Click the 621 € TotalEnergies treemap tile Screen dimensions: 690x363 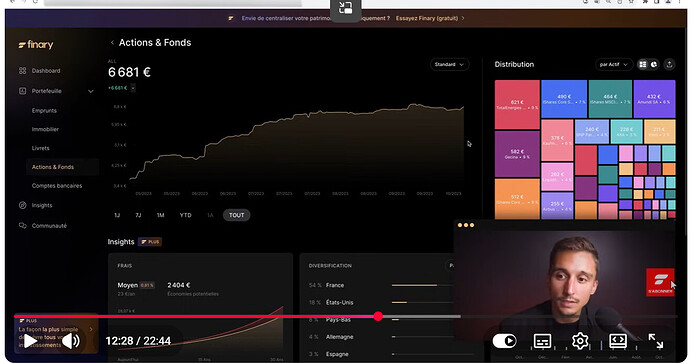pos(517,105)
